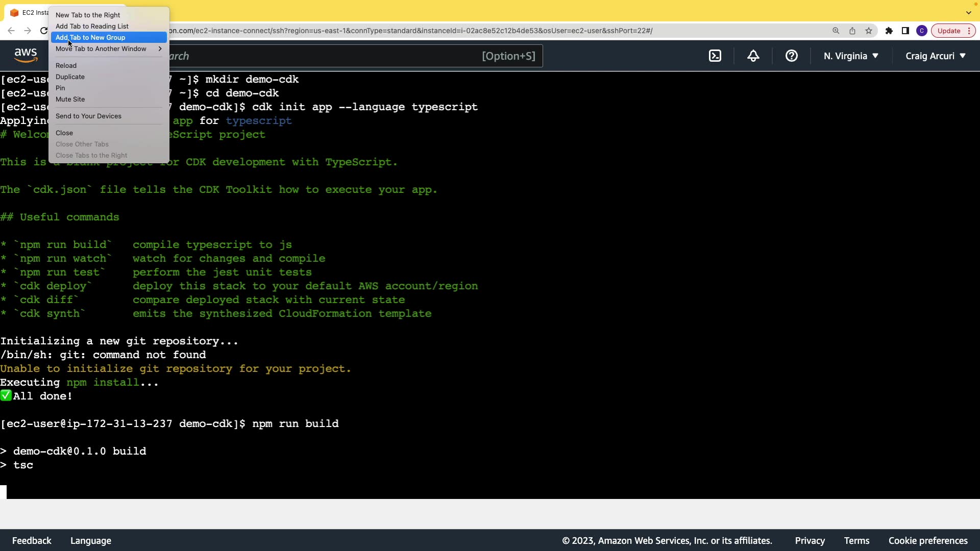Select Add Tab to New Group
This screenshot has height=551, width=980.
90,38
